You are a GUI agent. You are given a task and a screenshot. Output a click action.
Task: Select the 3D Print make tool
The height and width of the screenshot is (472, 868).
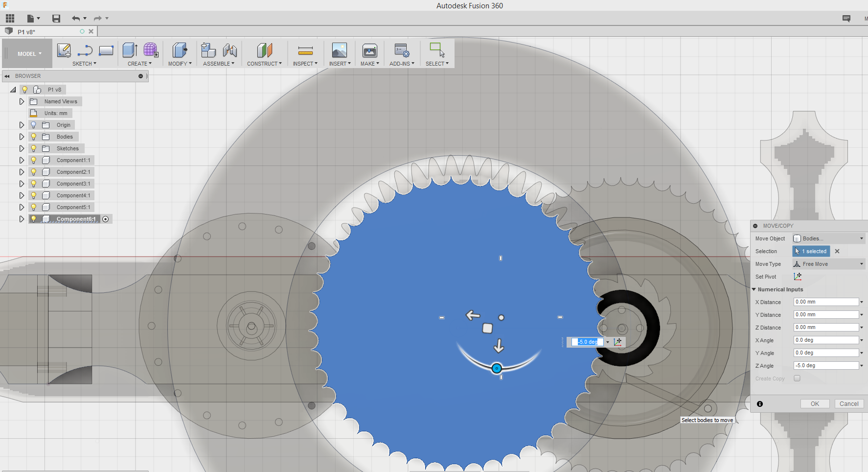370,50
